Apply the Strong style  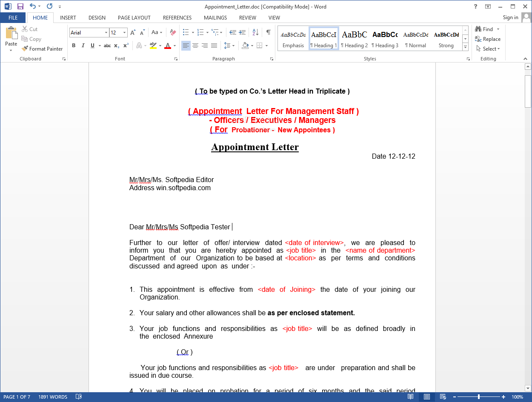[446, 39]
